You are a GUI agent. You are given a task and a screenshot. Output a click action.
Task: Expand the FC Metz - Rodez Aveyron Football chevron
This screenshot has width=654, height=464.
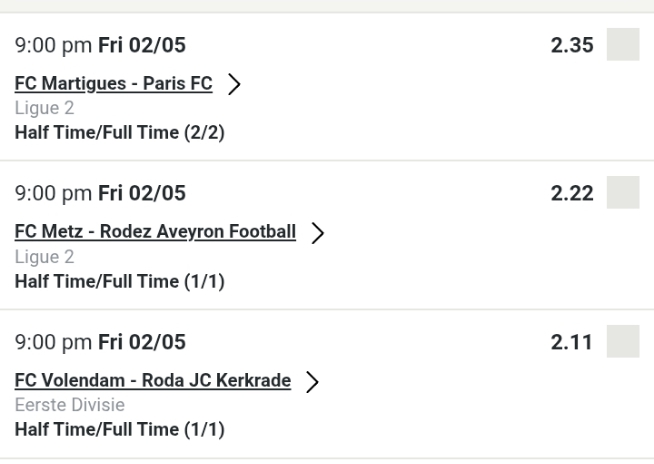click(x=319, y=233)
